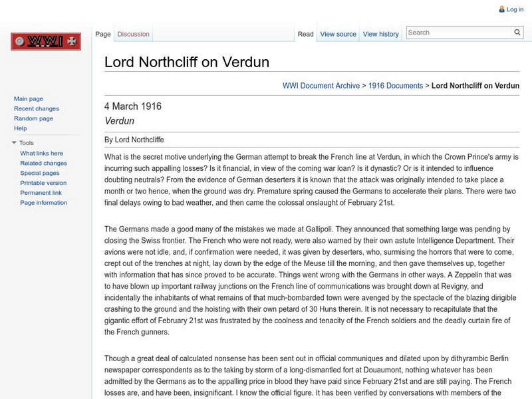The height and width of the screenshot is (399, 532).
Task: Expand the Tools disclosure triangle
Action: [x=13, y=142]
